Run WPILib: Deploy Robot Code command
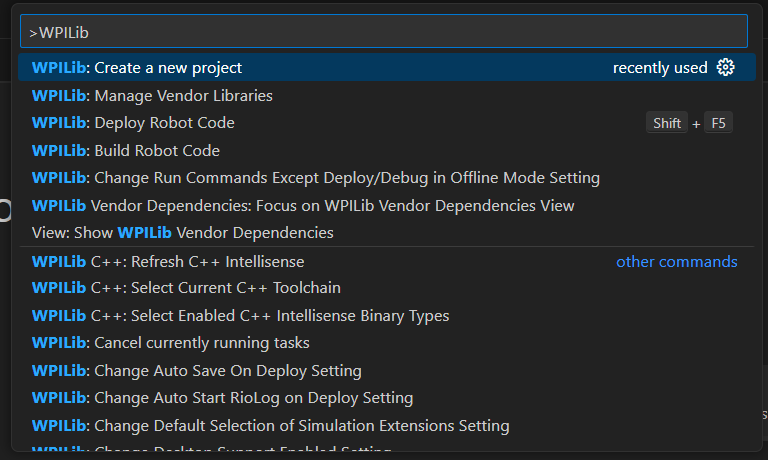This screenshot has height=460, width=768. tap(133, 123)
